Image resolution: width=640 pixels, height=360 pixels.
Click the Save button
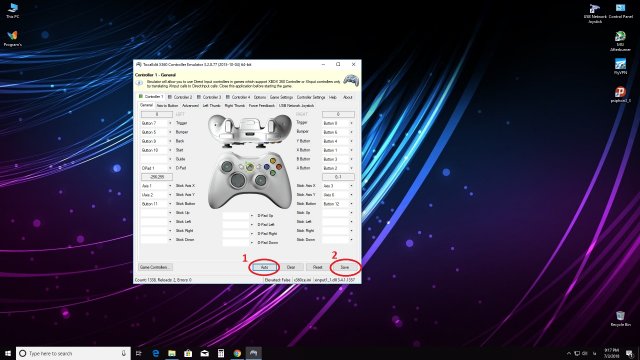[x=345, y=267]
